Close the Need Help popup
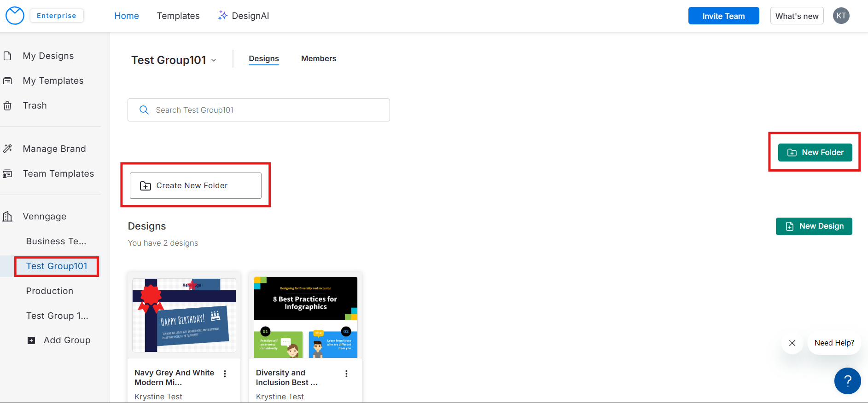The width and height of the screenshot is (868, 403). coord(792,343)
